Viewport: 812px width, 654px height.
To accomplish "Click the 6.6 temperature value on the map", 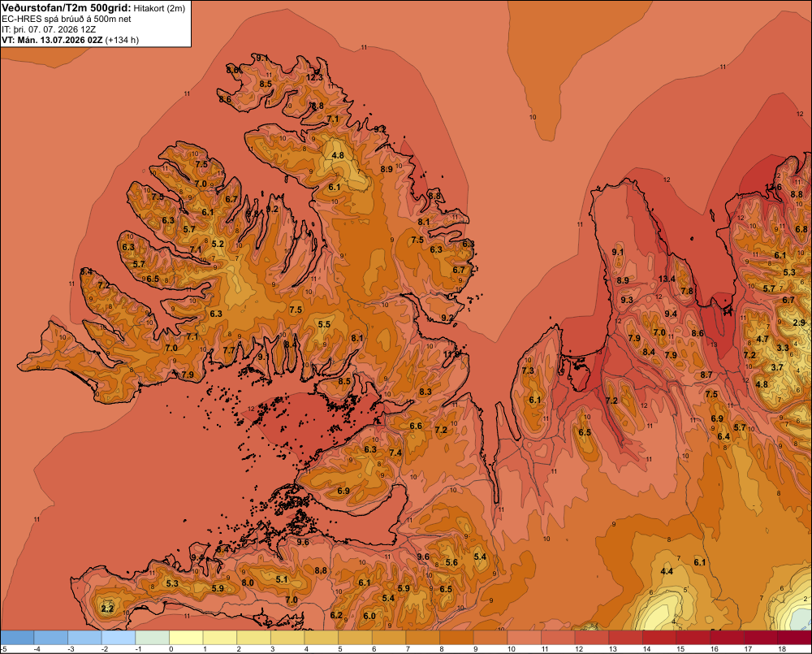I will click(x=416, y=426).
